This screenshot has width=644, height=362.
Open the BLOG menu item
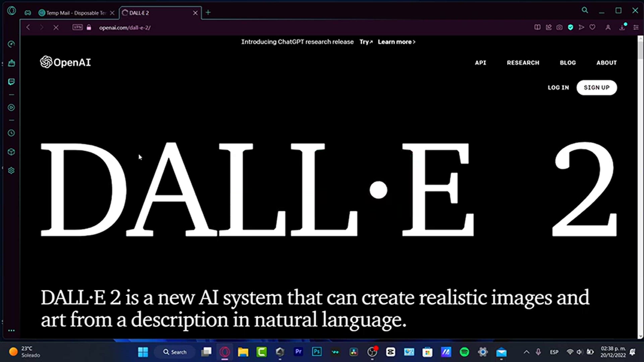coord(568,63)
